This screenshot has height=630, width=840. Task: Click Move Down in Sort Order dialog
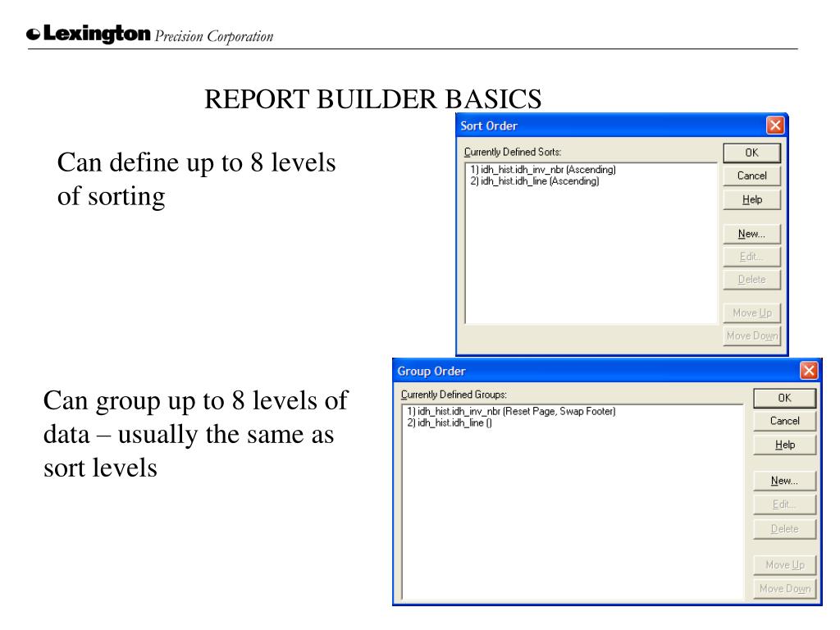tap(751, 336)
